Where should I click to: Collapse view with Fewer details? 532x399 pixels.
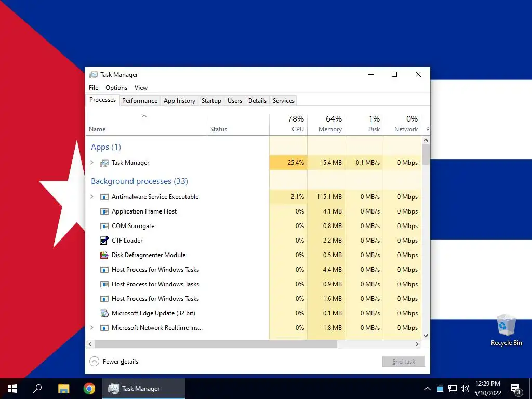point(114,362)
